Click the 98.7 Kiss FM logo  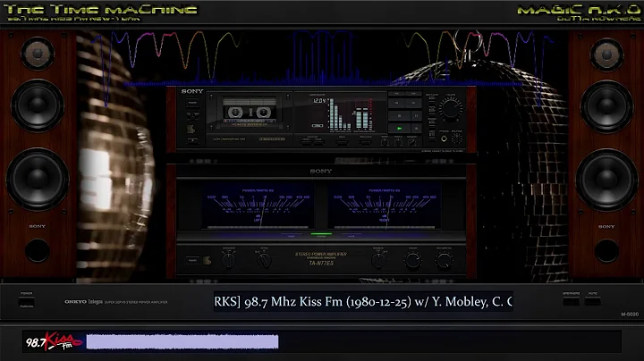click(54, 341)
